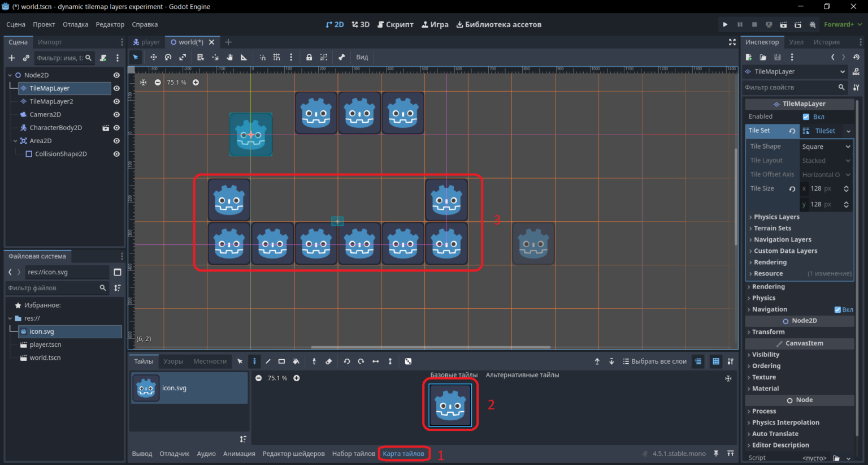Toggle visibility of TileMapLayer2 node
Image resolution: width=868 pixels, height=465 pixels.
(x=116, y=102)
